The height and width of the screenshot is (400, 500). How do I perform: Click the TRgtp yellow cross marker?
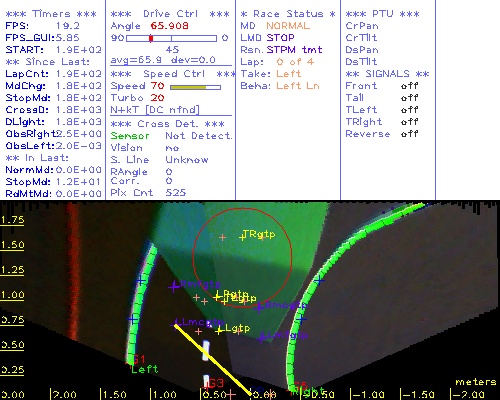click(242, 237)
